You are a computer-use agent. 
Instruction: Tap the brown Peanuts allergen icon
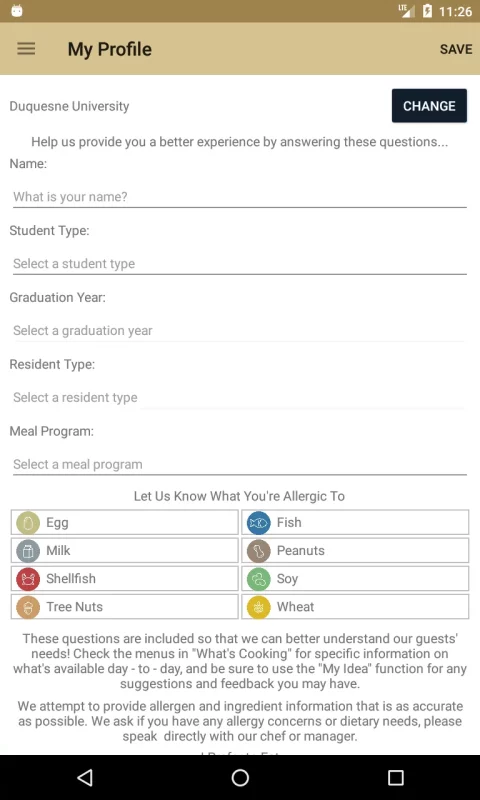[x=259, y=551]
